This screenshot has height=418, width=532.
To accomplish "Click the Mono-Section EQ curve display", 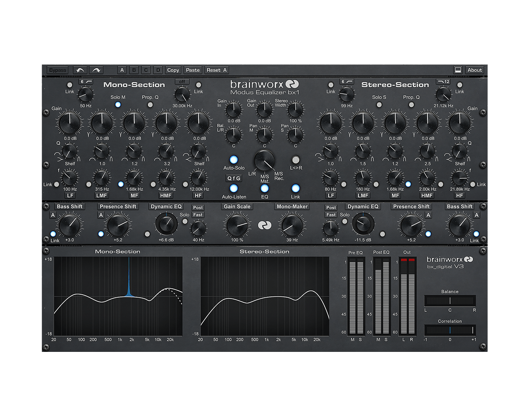I will (118, 296).
